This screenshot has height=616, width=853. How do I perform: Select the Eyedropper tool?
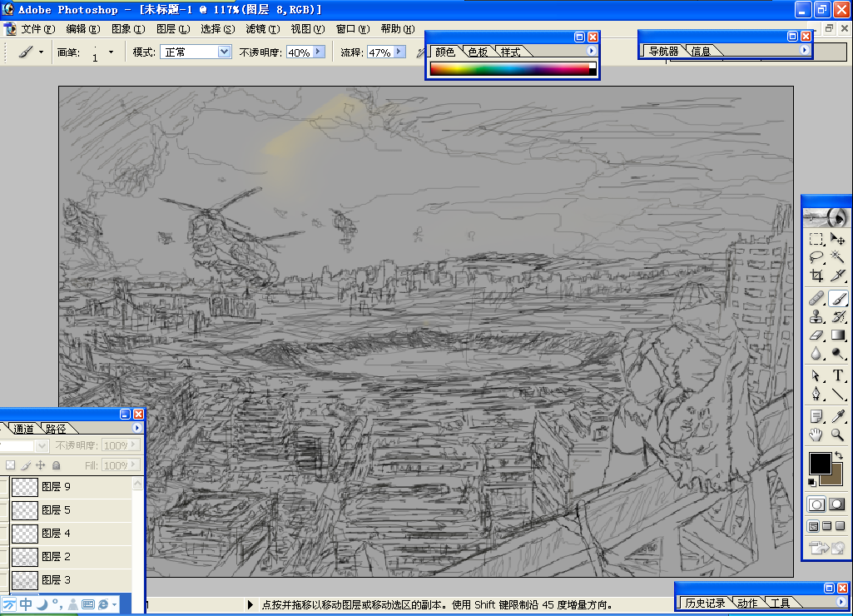pos(838,416)
